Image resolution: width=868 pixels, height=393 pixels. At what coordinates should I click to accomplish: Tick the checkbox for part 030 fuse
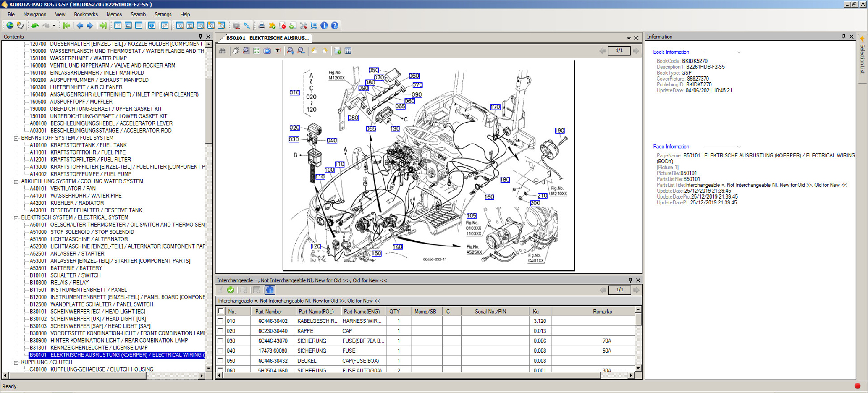[220, 341]
